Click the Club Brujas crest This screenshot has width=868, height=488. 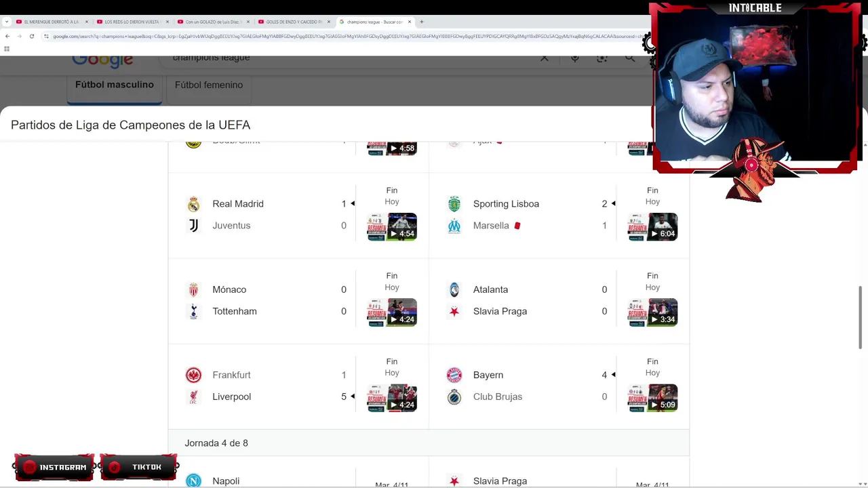[x=454, y=396]
